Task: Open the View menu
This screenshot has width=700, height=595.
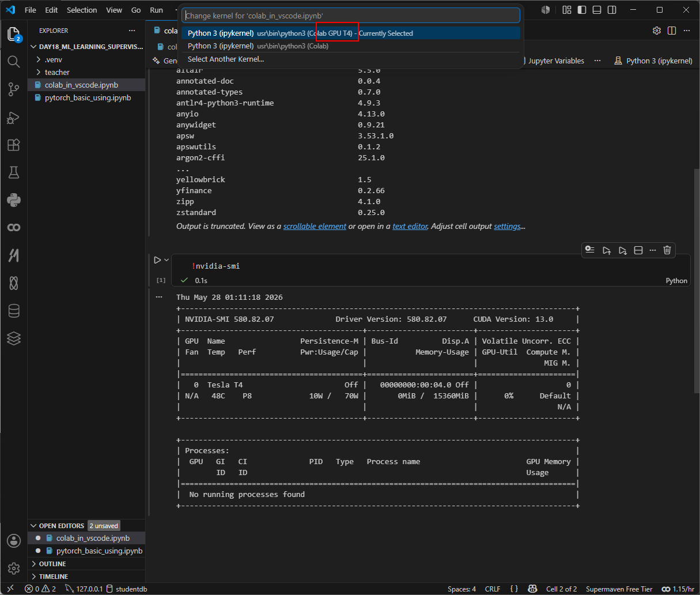Action: 114,10
